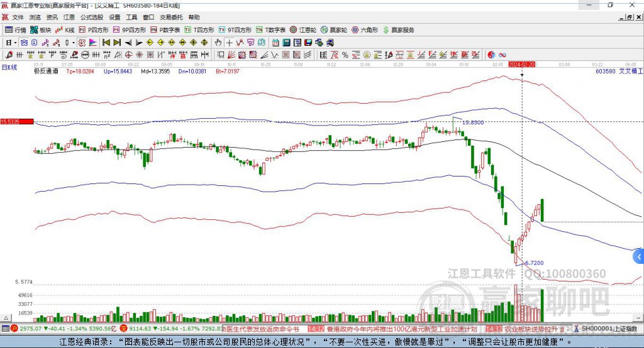Click the n² square tool icon
Image resolution: width=644 pixels, height=348 pixels.
point(107,55)
